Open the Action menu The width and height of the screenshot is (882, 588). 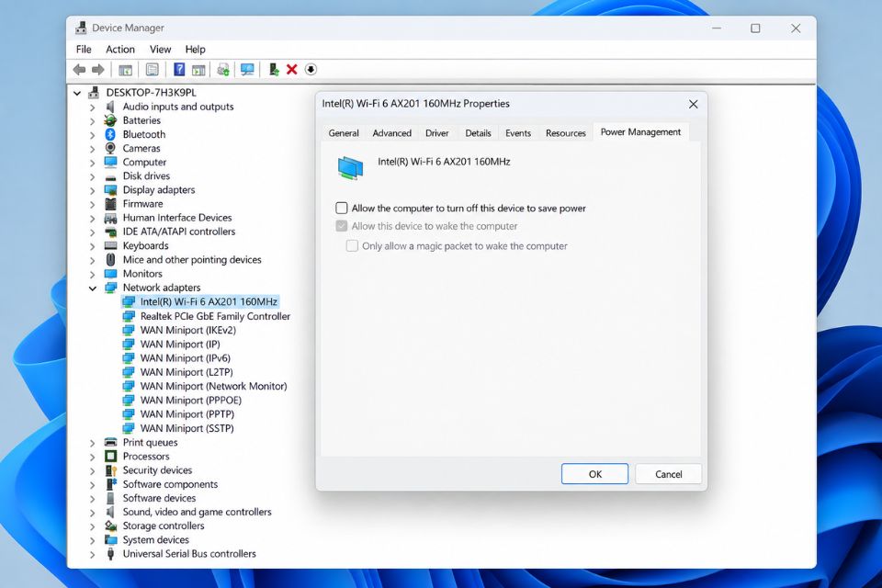[x=119, y=50]
